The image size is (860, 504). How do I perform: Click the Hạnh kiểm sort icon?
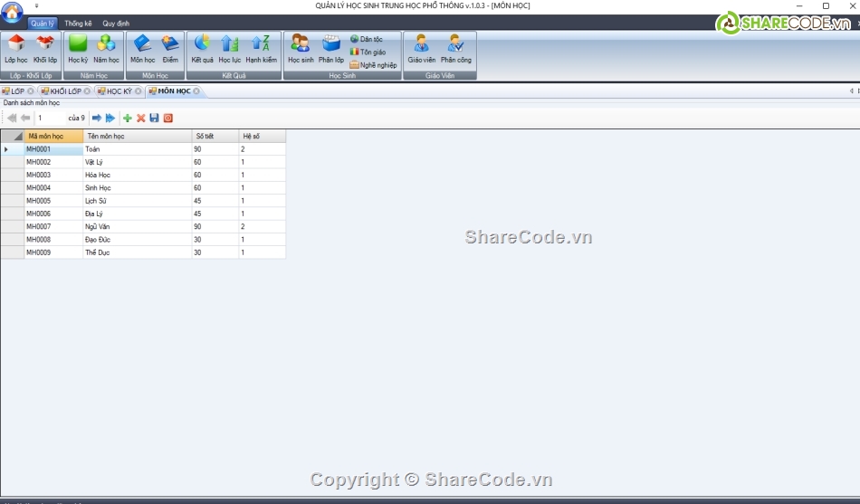point(261,48)
